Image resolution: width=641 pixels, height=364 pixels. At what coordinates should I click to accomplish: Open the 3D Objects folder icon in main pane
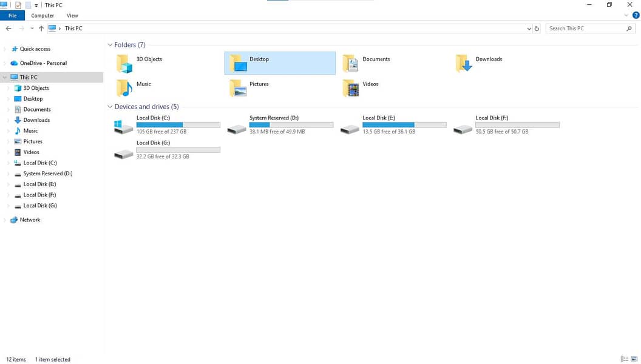coord(124,64)
